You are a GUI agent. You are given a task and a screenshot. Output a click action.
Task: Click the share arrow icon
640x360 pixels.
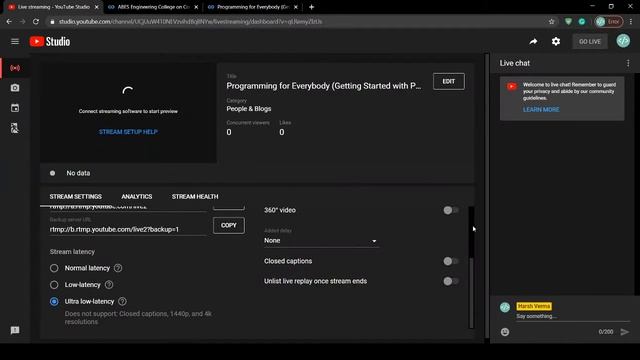(x=533, y=41)
